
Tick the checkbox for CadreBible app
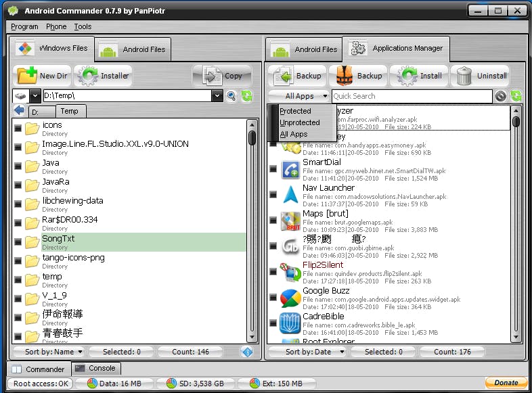pyautogui.click(x=273, y=323)
